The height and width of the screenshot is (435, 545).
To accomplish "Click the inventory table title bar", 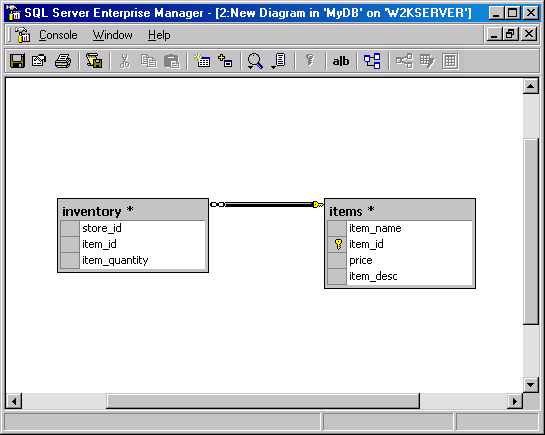I will [133, 210].
